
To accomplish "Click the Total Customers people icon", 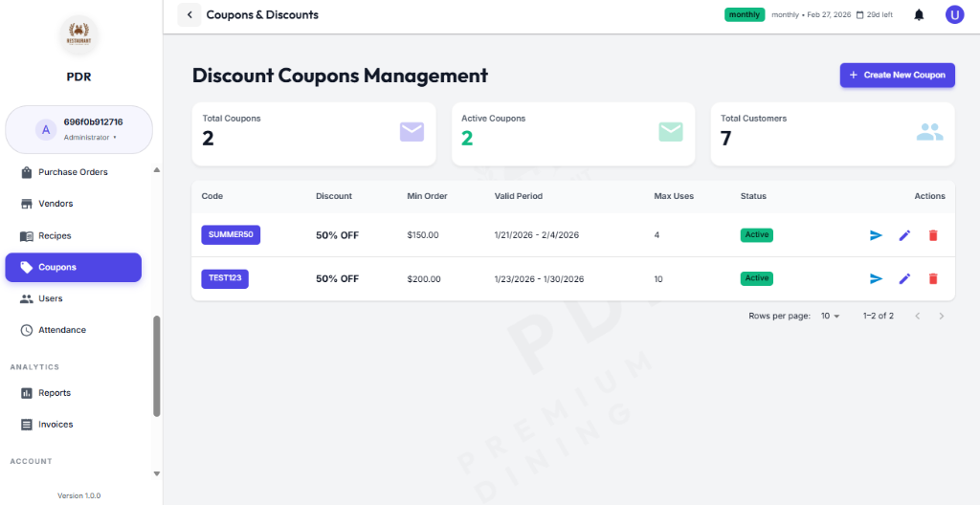I will 930,132.
